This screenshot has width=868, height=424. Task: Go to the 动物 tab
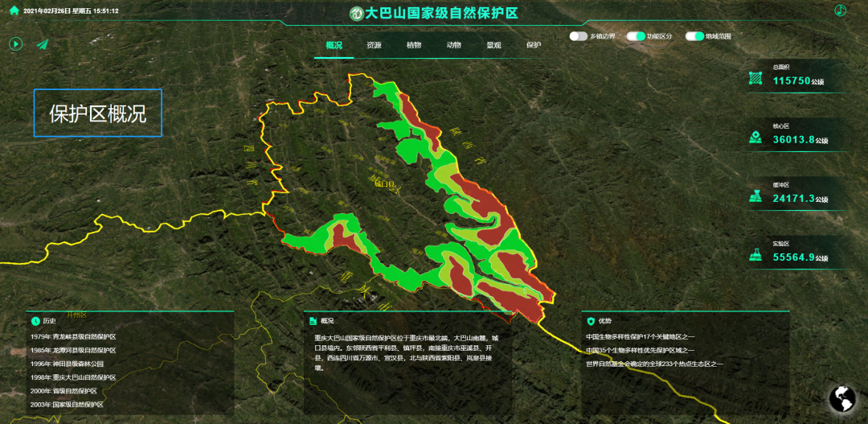(453, 45)
